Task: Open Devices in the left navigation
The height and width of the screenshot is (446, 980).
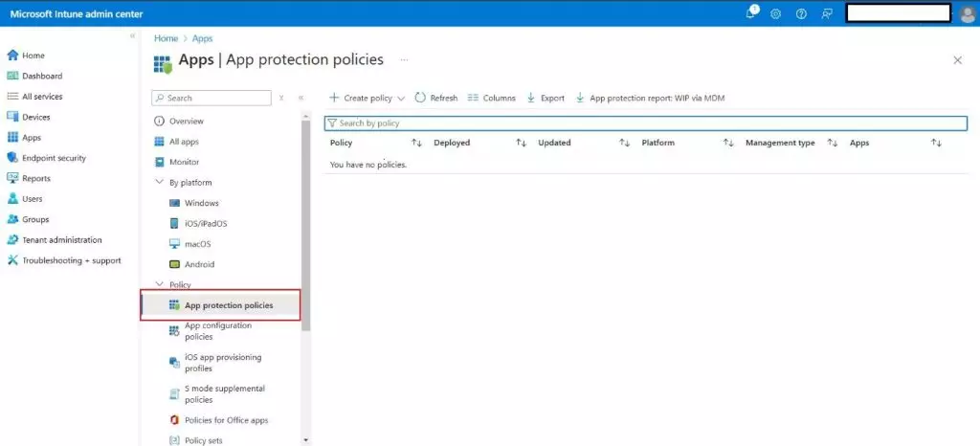Action: click(x=35, y=117)
